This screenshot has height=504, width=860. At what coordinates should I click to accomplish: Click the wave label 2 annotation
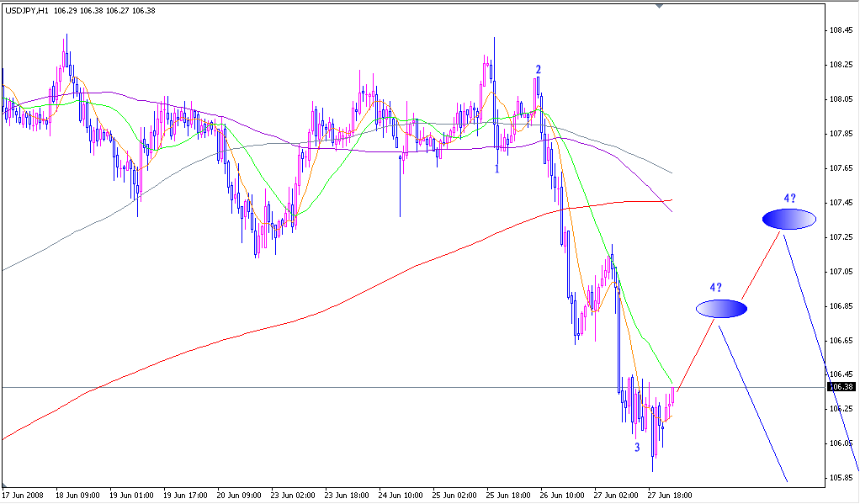tap(539, 66)
